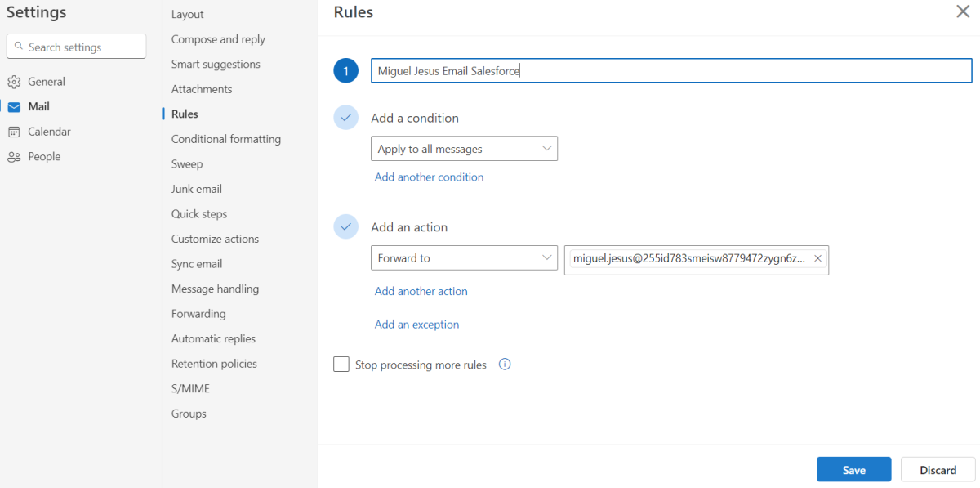Select the Mail envelope icon
This screenshot has width=980, height=488.
15,106
